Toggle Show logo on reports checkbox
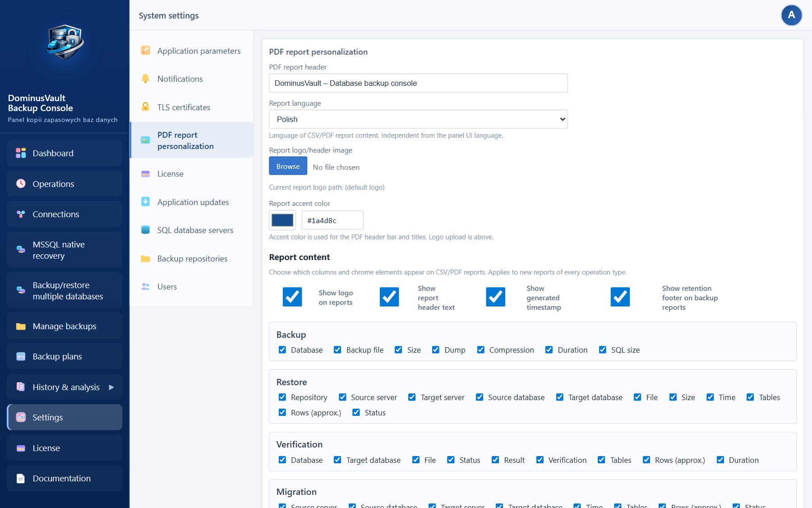812x508 pixels. click(292, 297)
